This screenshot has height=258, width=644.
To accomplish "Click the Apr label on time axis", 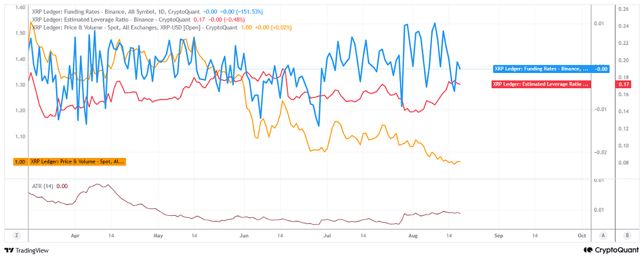I will click(x=75, y=236).
